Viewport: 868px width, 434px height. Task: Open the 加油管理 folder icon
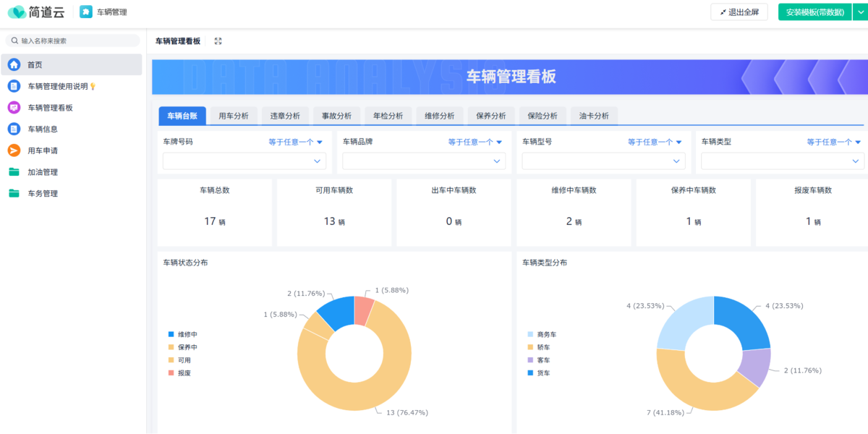[14, 172]
